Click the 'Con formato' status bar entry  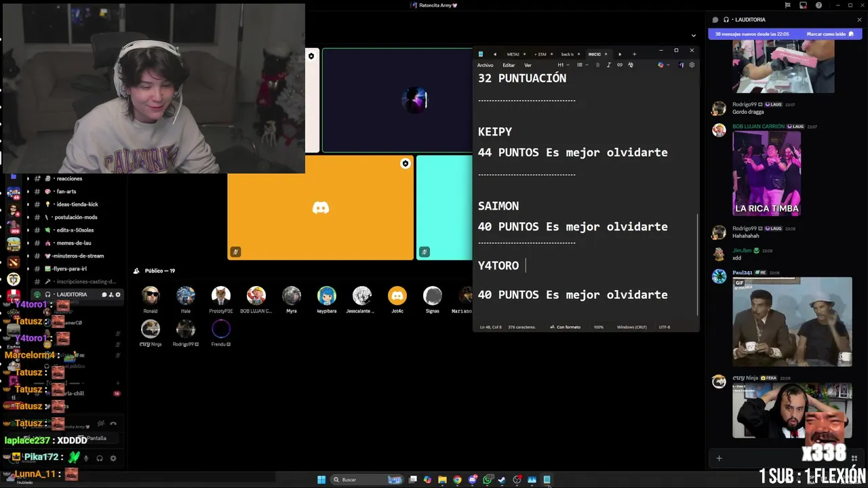click(x=565, y=327)
